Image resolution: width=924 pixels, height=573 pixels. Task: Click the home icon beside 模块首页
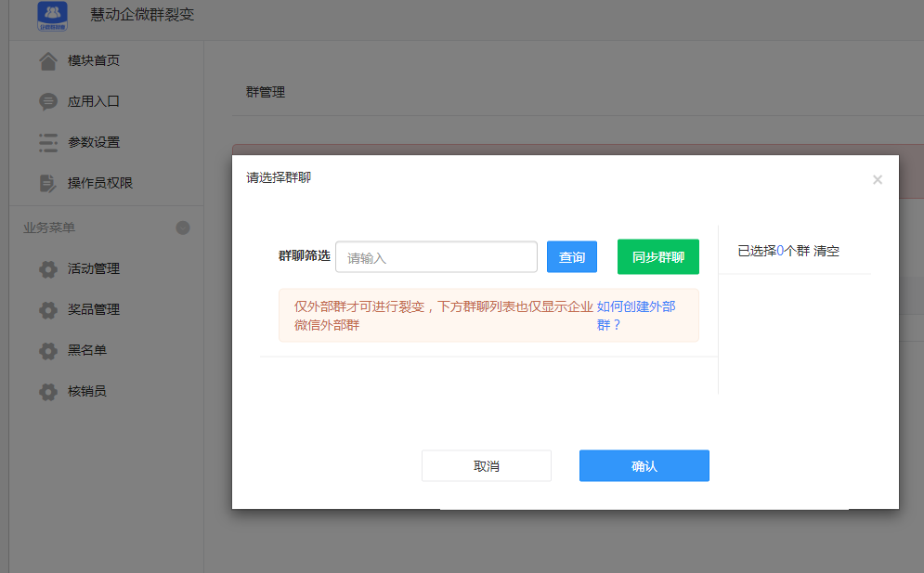click(48, 60)
